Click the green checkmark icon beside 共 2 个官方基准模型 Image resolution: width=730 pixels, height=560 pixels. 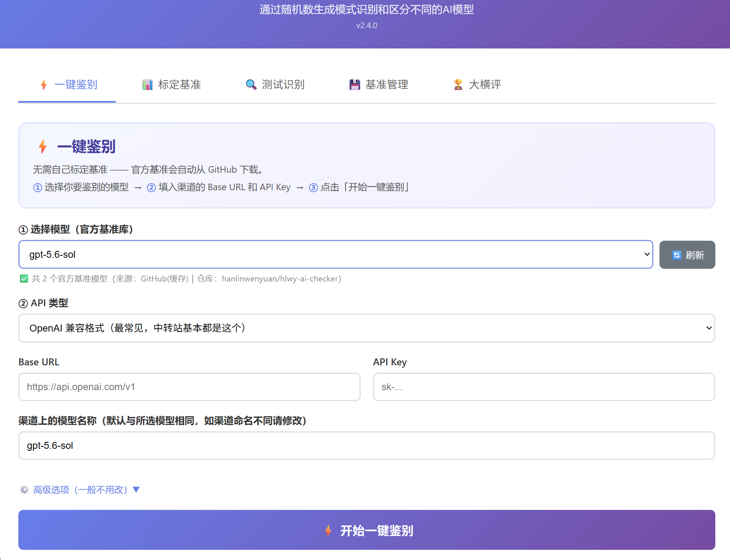pyautogui.click(x=24, y=279)
